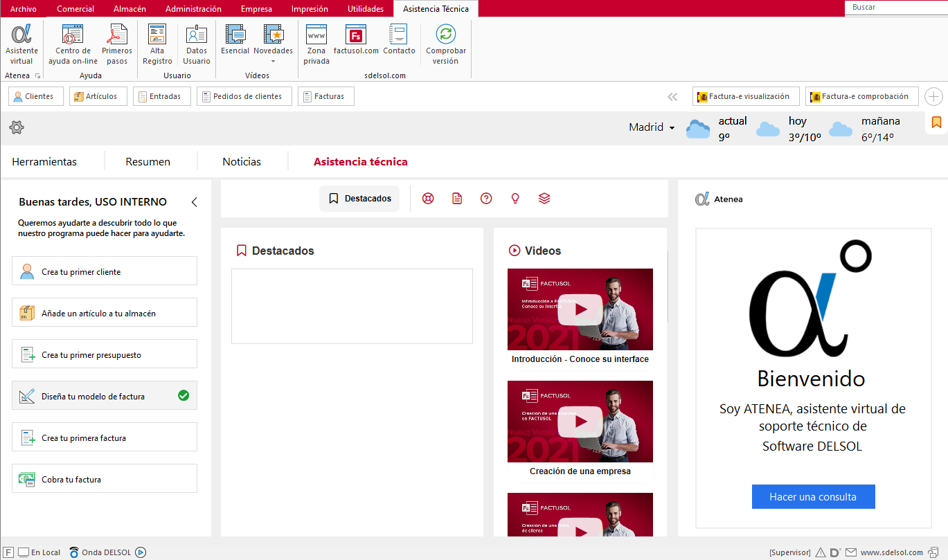Click the document page filter icon
The width and height of the screenshot is (948, 560).
(457, 199)
